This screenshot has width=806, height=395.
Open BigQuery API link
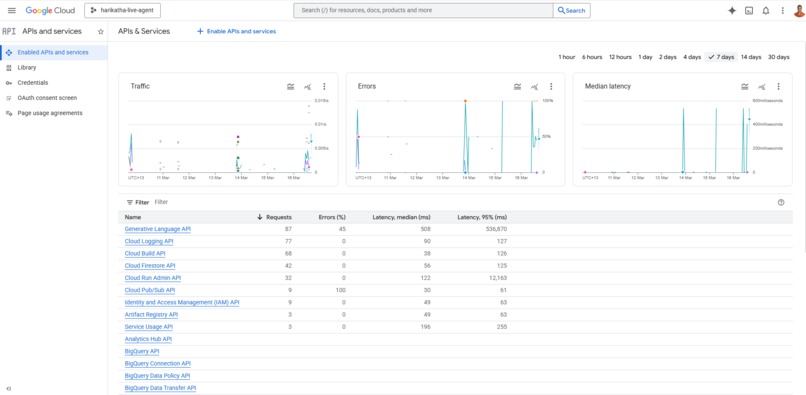[142, 351]
